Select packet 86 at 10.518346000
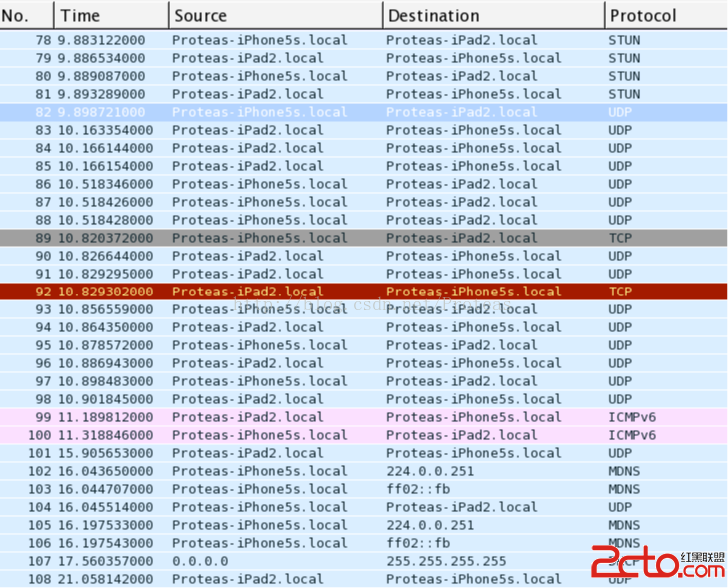This screenshot has width=728, height=588. pos(364,184)
